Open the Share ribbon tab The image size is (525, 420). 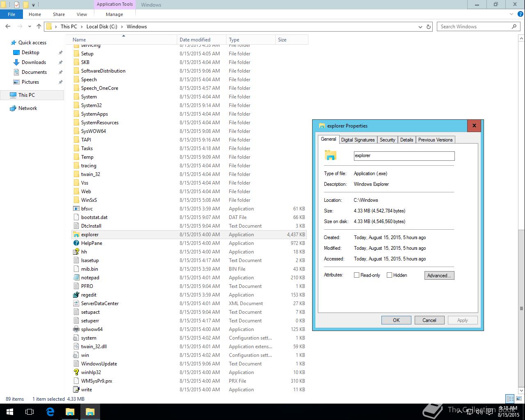click(x=59, y=14)
